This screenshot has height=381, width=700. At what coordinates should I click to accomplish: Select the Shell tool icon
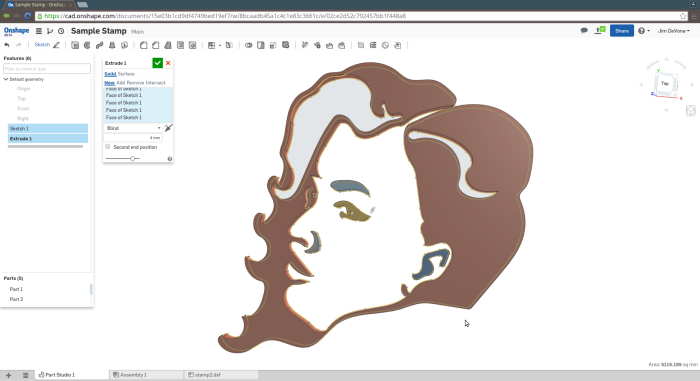tap(180, 45)
